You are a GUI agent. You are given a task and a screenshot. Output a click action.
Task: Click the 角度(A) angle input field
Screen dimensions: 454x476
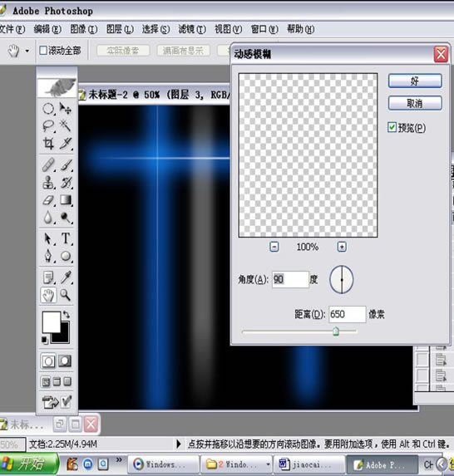point(290,279)
